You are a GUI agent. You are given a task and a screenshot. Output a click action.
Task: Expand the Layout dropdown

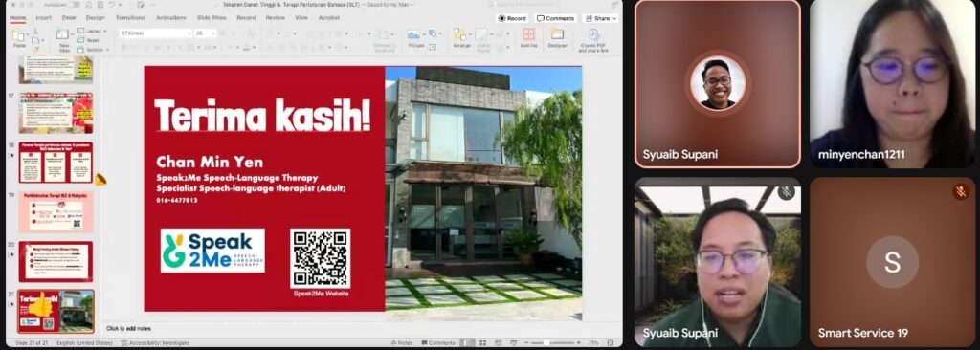pos(93,31)
